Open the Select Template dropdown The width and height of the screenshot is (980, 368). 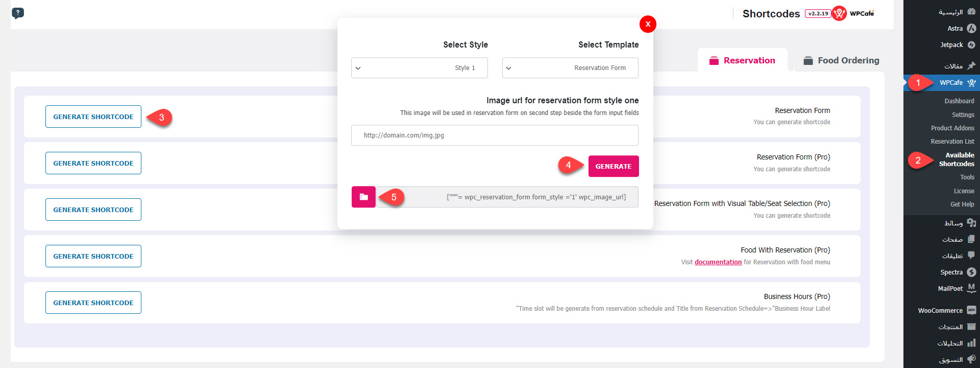(x=570, y=68)
